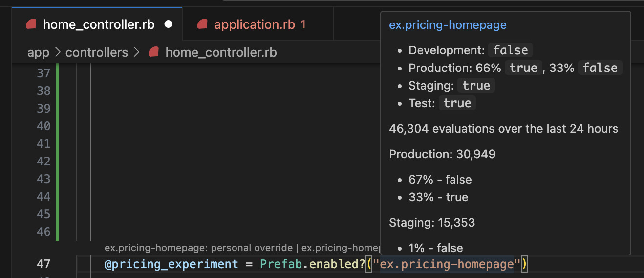Viewport: 644px width, 278px height.
Task: Click 'Test: true' in the popup
Action: (442, 103)
